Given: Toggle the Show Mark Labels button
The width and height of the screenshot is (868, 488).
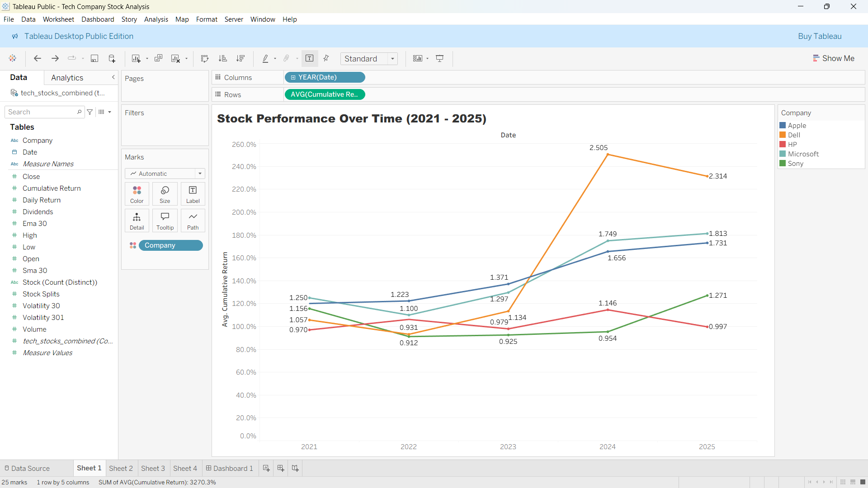Looking at the screenshot, I should (x=310, y=58).
